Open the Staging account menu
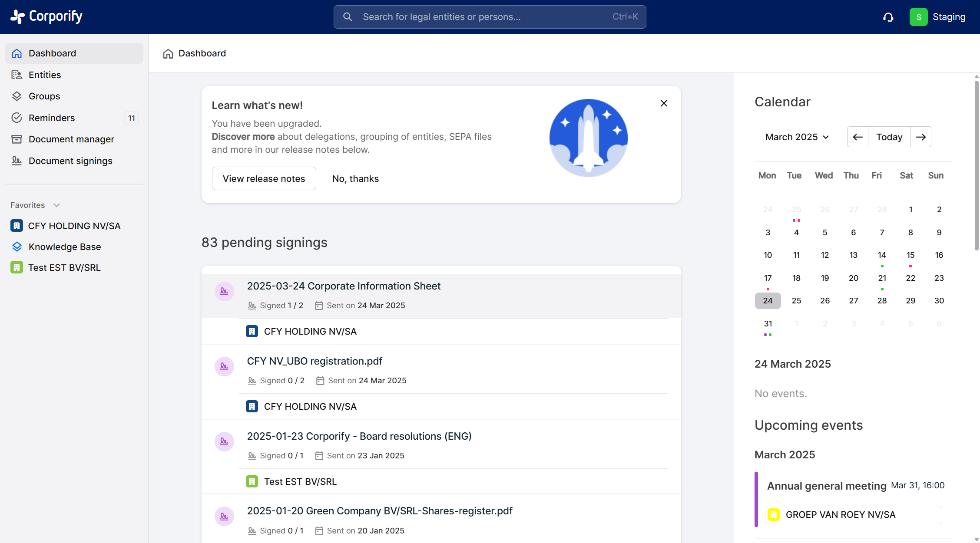Screen dimensions: 980x543 click(x=949, y=17)
